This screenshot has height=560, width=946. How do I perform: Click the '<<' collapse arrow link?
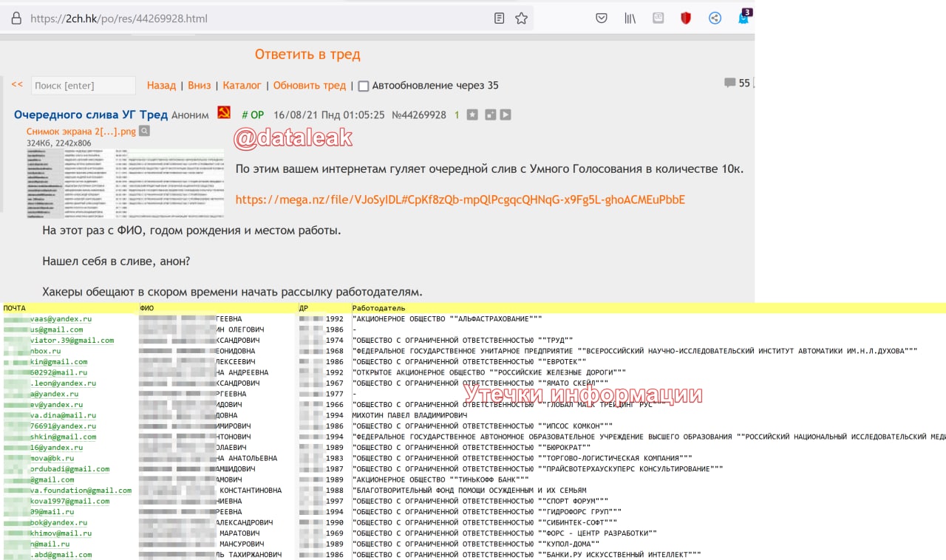click(x=17, y=84)
